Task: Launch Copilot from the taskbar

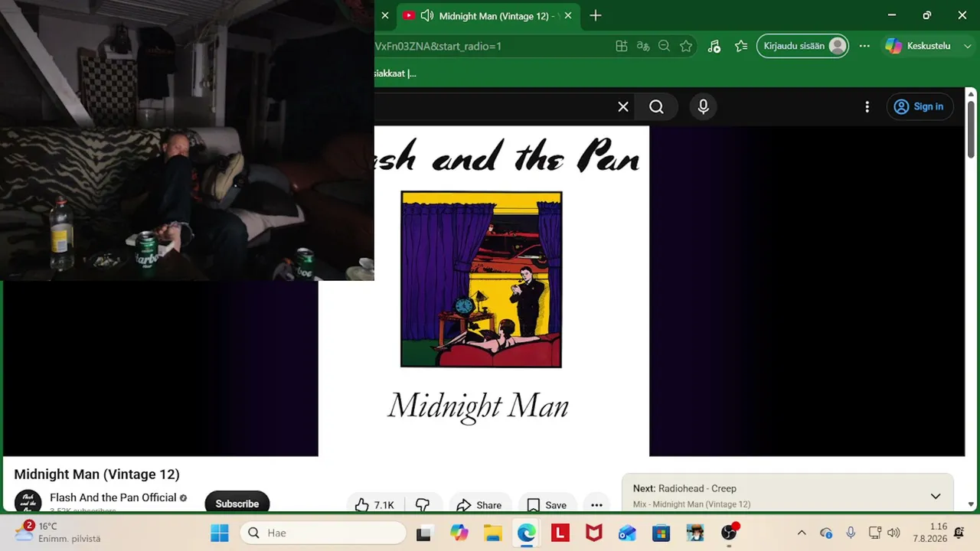Action: [x=459, y=533]
